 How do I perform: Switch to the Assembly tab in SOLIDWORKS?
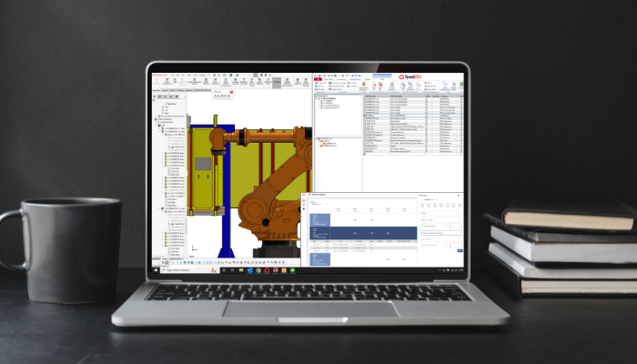pos(156,90)
